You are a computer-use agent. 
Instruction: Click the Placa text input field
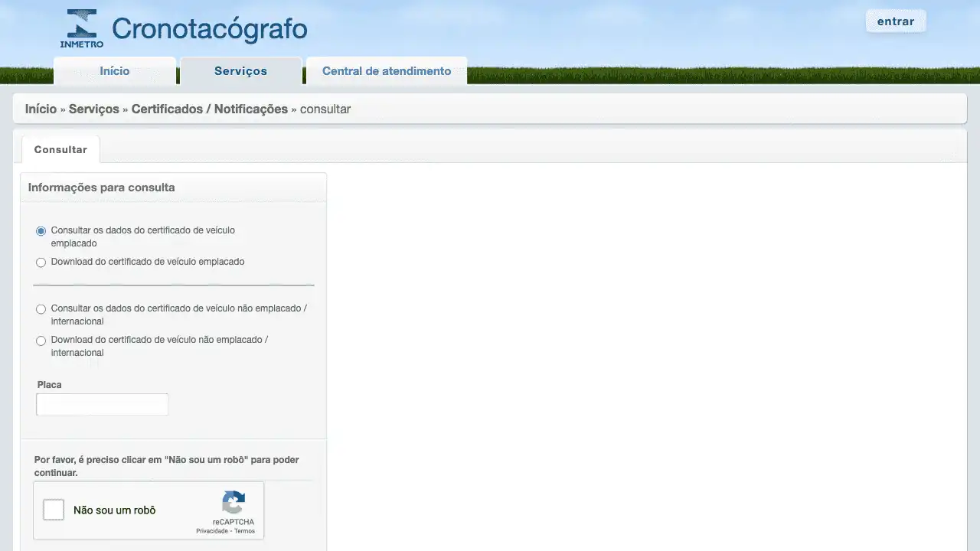coord(102,405)
